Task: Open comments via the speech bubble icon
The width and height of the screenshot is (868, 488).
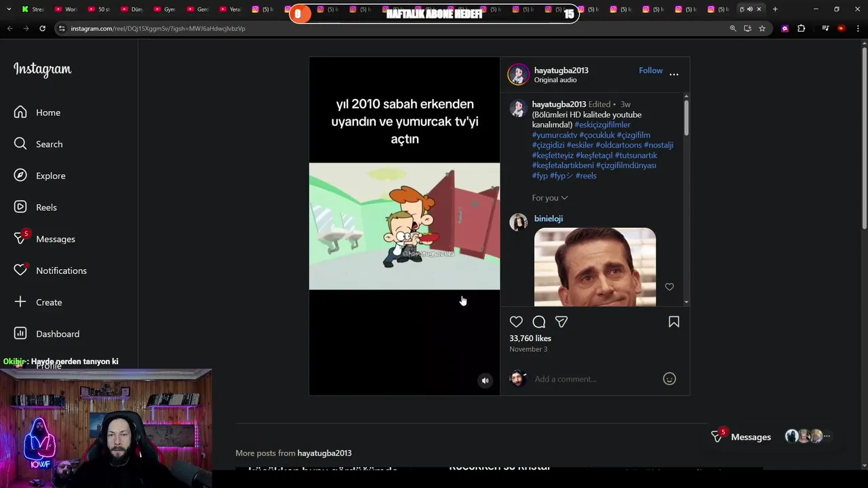Action: tap(539, 322)
